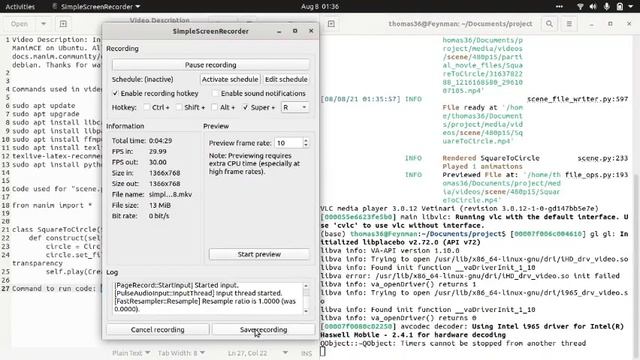
Task: Open the clock Aug 8 01:36 menu
Action: (320, 7)
